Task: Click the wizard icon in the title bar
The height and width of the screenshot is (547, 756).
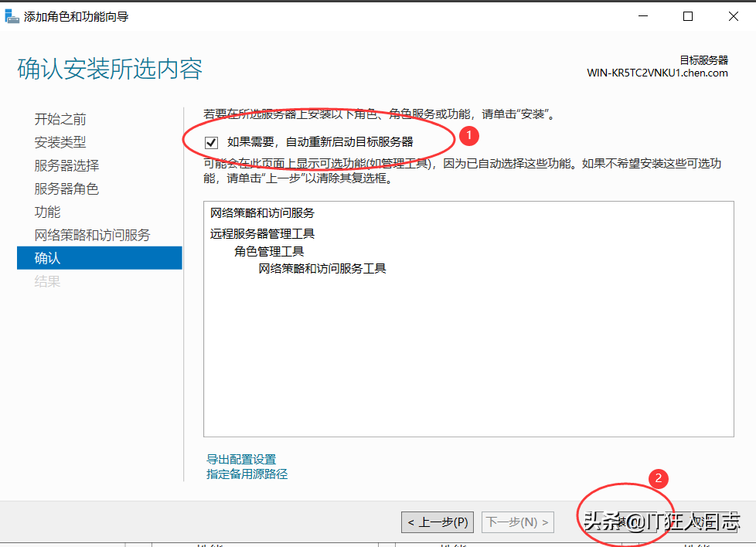Action: [x=12, y=16]
